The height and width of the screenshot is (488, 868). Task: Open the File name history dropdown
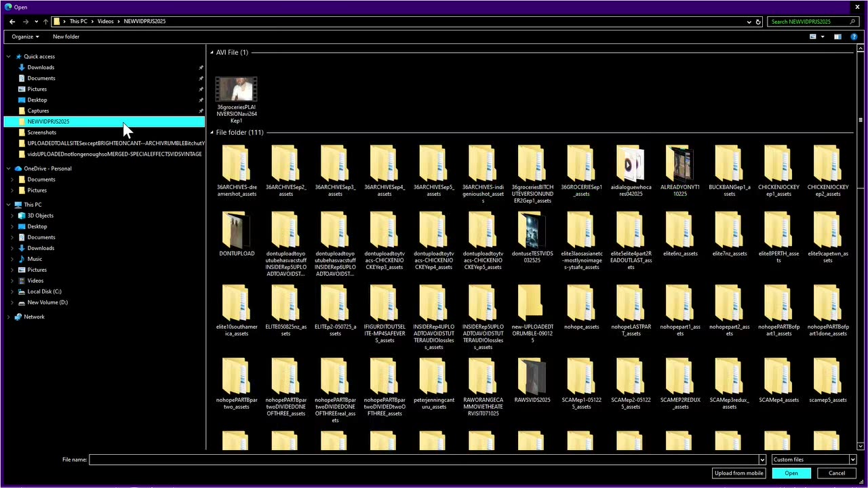(762, 460)
